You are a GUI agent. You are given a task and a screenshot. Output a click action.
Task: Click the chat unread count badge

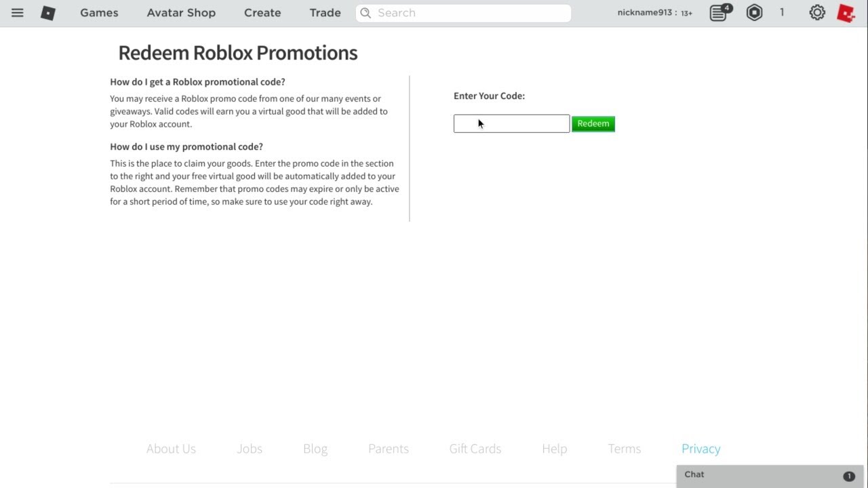tap(848, 476)
